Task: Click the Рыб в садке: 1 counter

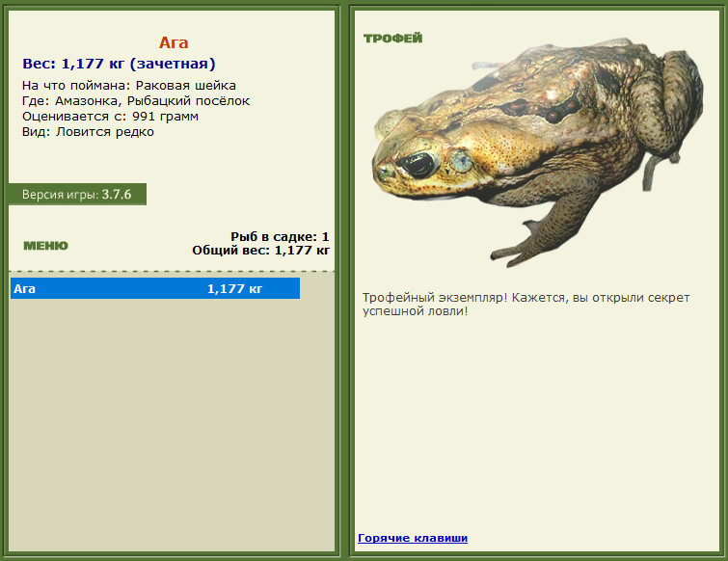Action: (280, 236)
